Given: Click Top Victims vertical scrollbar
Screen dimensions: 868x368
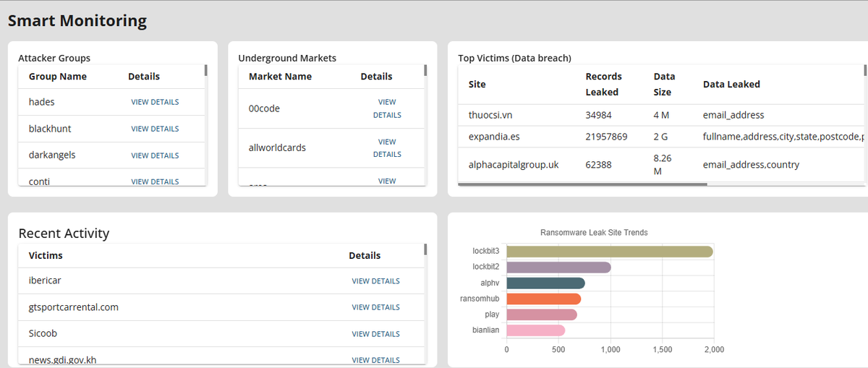Looking at the screenshot, I should [865, 70].
